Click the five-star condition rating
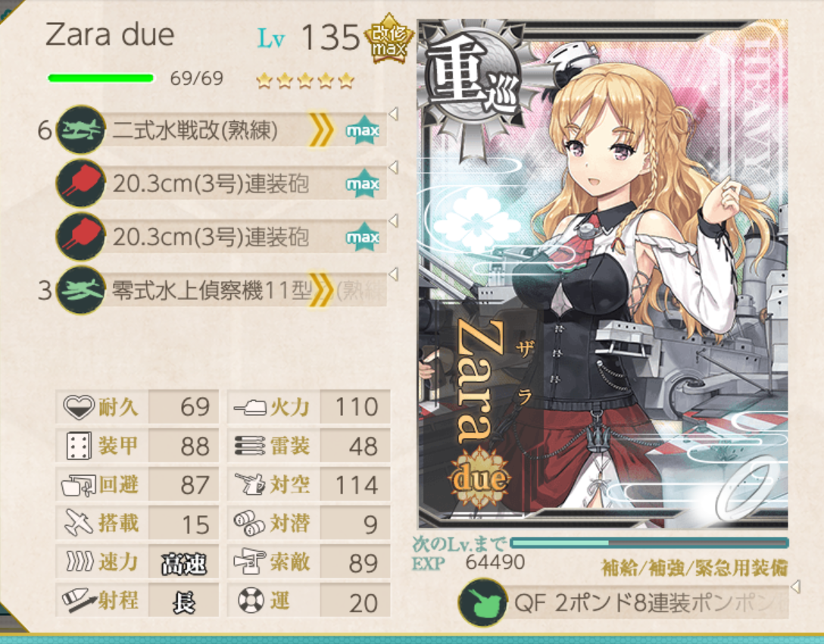 point(304,80)
